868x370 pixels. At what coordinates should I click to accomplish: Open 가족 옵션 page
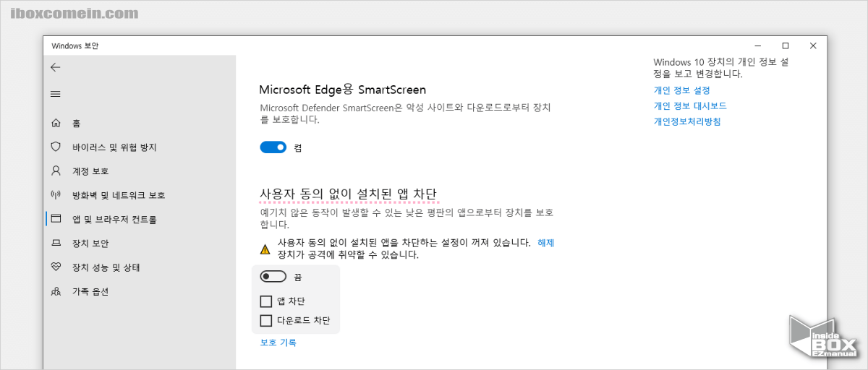pyautogui.click(x=90, y=292)
